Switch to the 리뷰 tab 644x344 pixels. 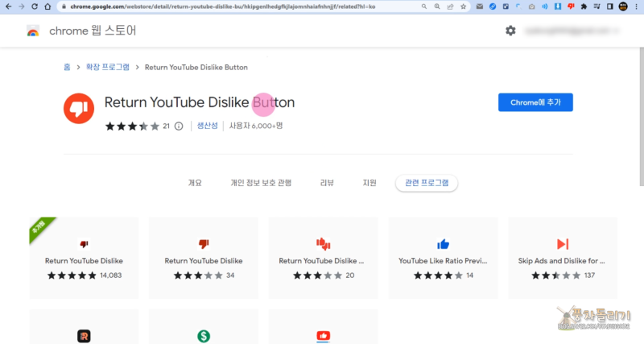[x=327, y=183]
